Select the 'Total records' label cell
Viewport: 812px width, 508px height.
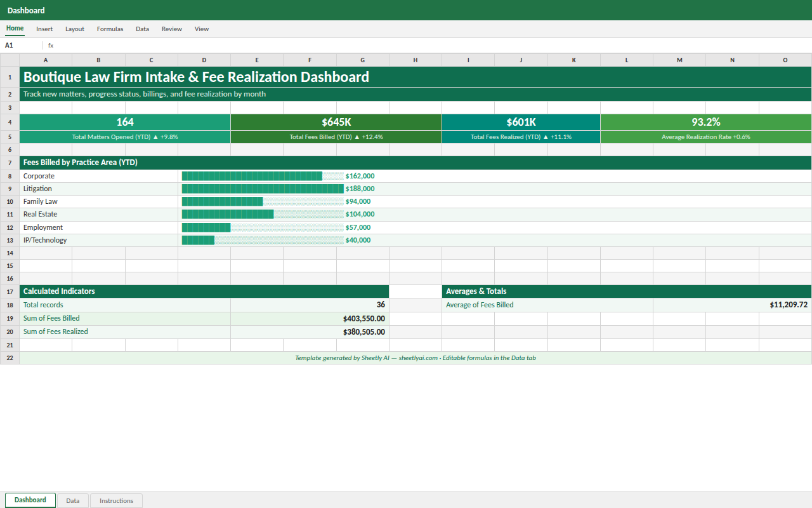point(125,305)
